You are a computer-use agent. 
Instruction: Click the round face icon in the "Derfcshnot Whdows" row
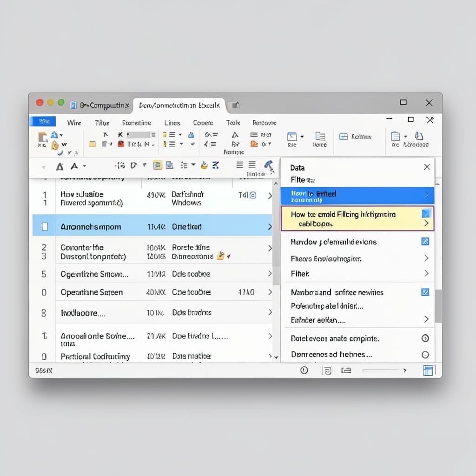click(x=252, y=195)
